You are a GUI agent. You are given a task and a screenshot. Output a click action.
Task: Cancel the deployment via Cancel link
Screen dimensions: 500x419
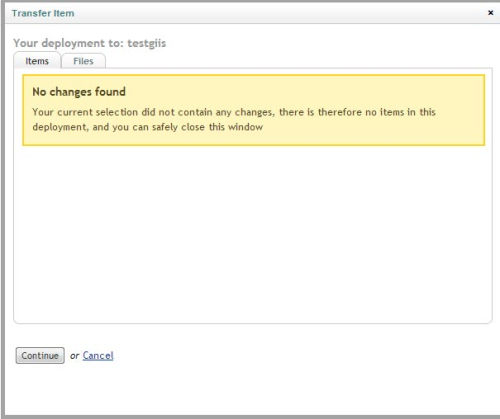click(98, 355)
